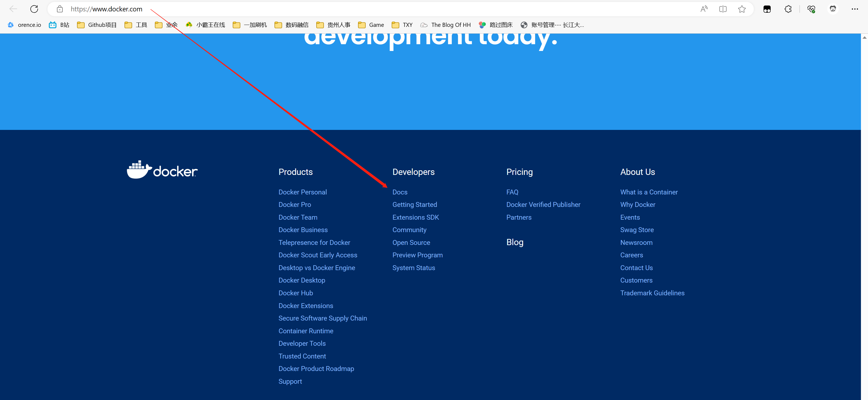Open browser essentials heart icon
The image size is (868, 400).
pyautogui.click(x=811, y=9)
